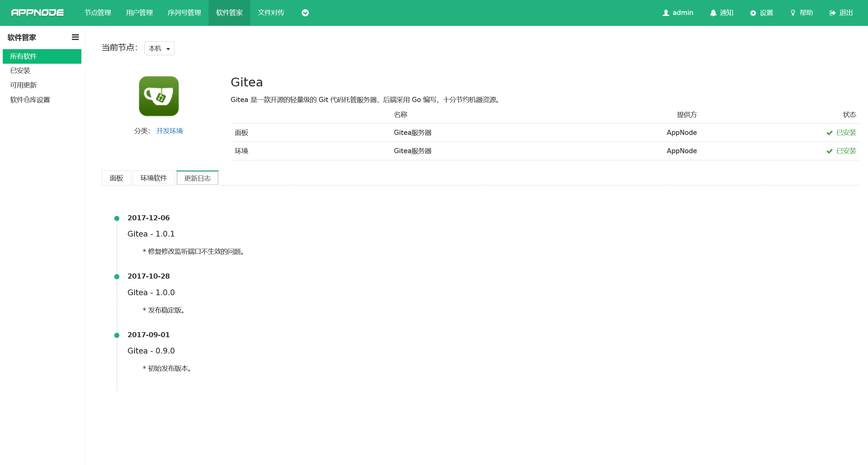This screenshot has width=868, height=465.
Task: Click the Gitea title heading
Action: pyautogui.click(x=246, y=82)
